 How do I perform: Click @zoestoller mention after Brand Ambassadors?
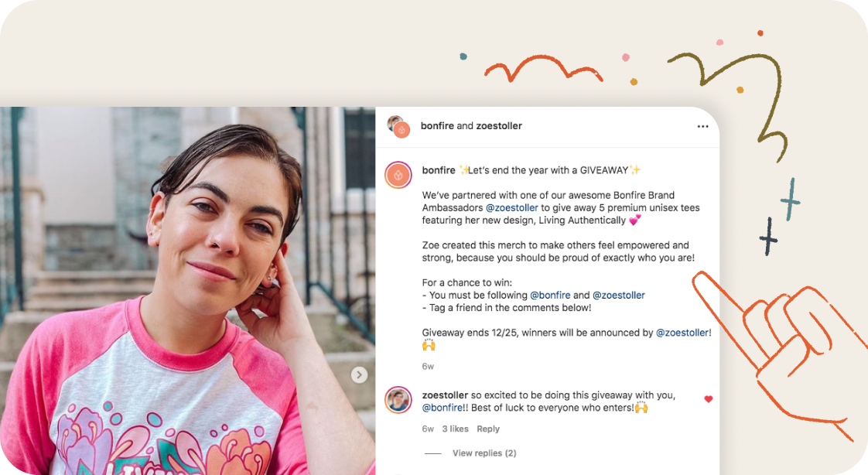pyautogui.click(x=511, y=207)
